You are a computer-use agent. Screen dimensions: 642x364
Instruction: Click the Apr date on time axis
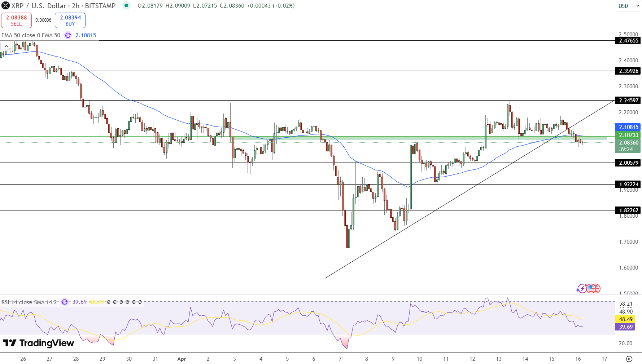click(182, 359)
